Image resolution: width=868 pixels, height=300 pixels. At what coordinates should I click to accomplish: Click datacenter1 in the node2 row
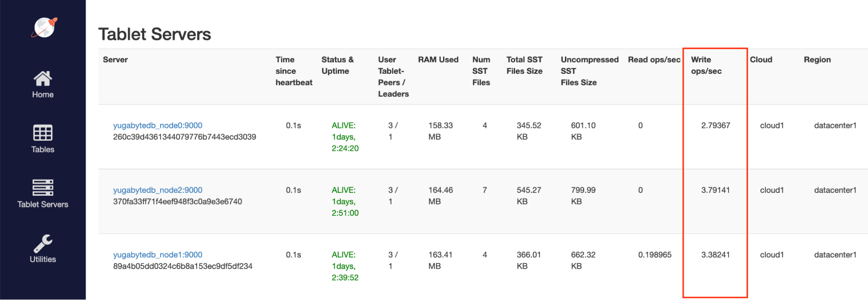(x=835, y=190)
